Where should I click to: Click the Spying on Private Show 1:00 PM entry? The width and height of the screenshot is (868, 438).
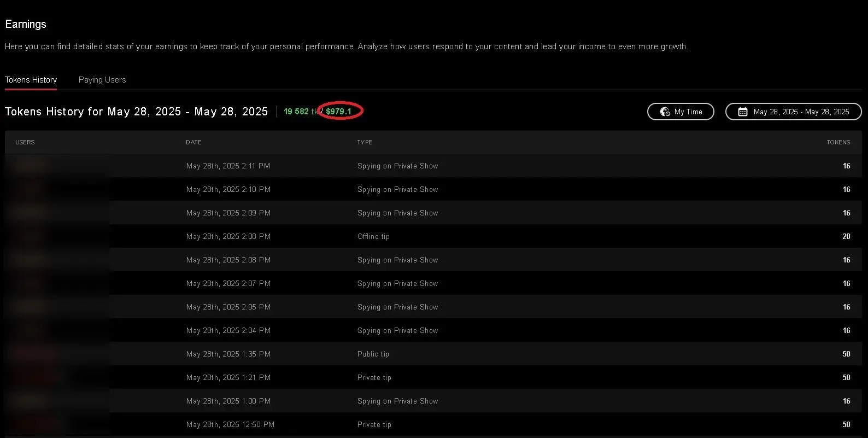[397, 401]
